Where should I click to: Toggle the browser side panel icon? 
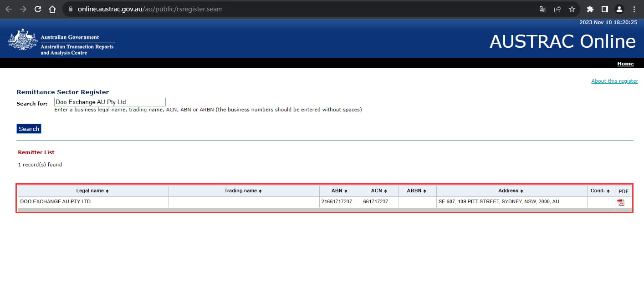tap(604, 9)
